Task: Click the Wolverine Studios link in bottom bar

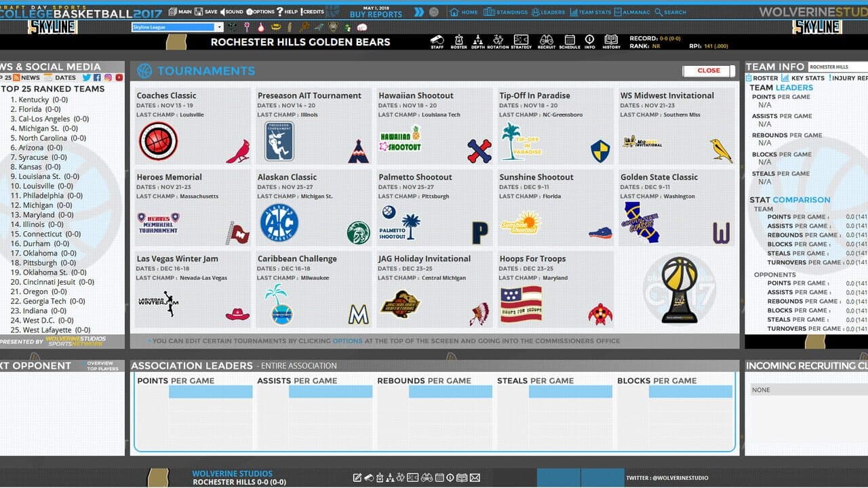Action: (233, 474)
